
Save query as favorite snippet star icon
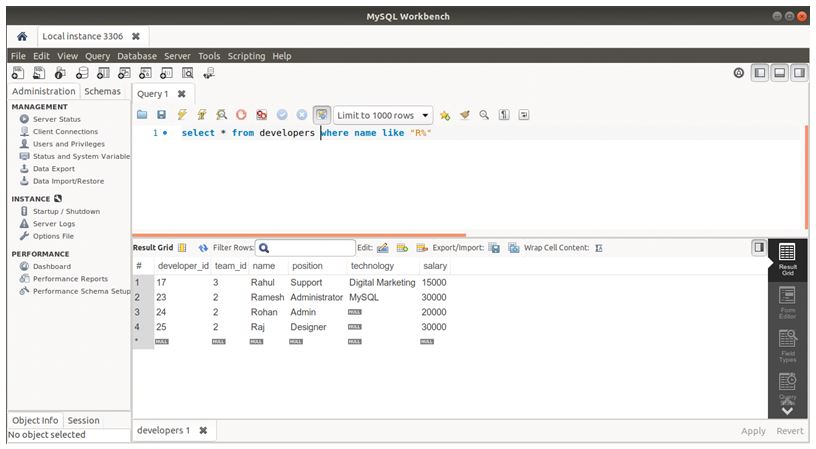(x=444, y=115)
